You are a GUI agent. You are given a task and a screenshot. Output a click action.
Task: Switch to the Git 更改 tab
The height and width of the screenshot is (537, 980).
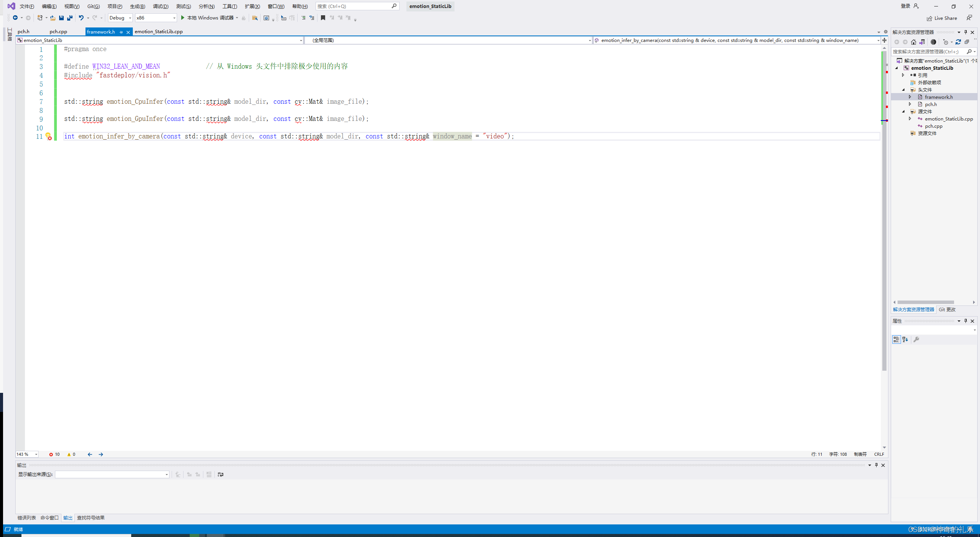pos(947,309)
